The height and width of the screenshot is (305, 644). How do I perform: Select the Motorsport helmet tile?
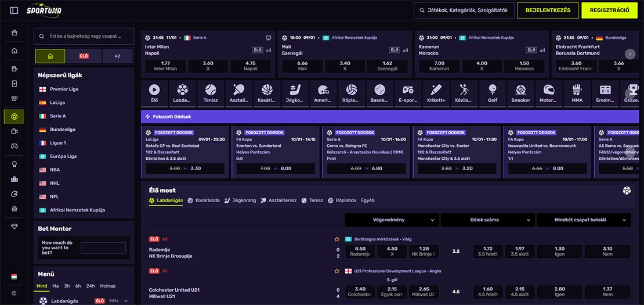click(x=549, y=94)
